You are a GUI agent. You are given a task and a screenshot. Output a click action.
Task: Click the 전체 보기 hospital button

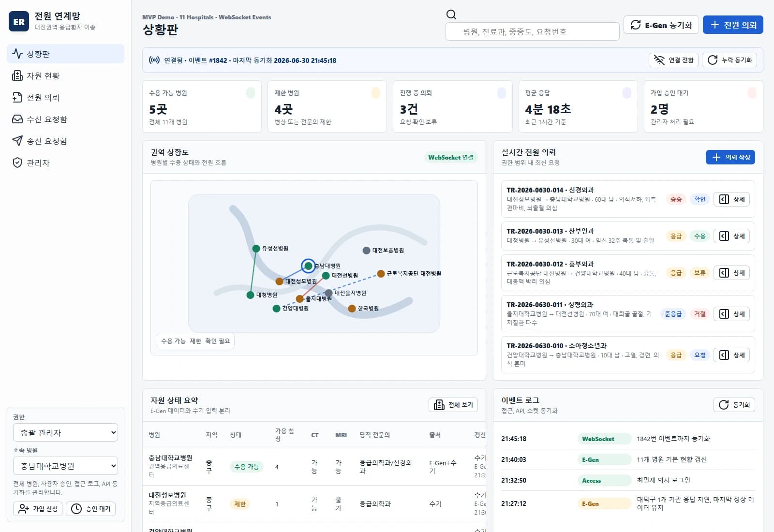click(453, 405)
